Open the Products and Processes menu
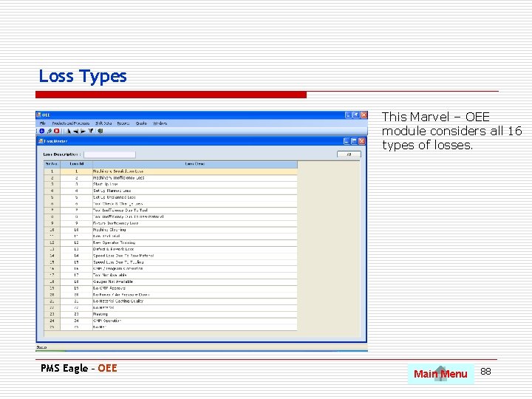Viewport: 532px width, 399px height. click(x=71, y=123)
